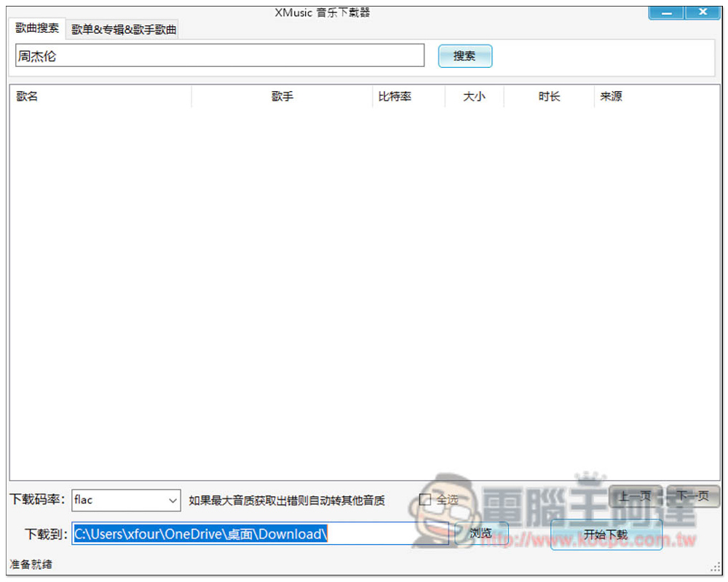This screenshot has height=582, width=728.
Task: Enable the 全选 select-all checkbox
Action: tap(425, 500)
